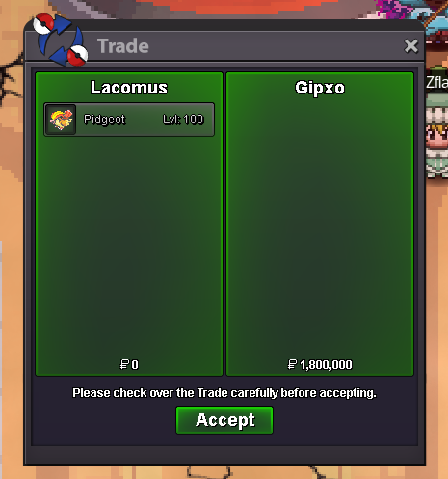Click the Zfla player name label
Image resolution: width=448 pixels, height=479 pixels.
437,82
